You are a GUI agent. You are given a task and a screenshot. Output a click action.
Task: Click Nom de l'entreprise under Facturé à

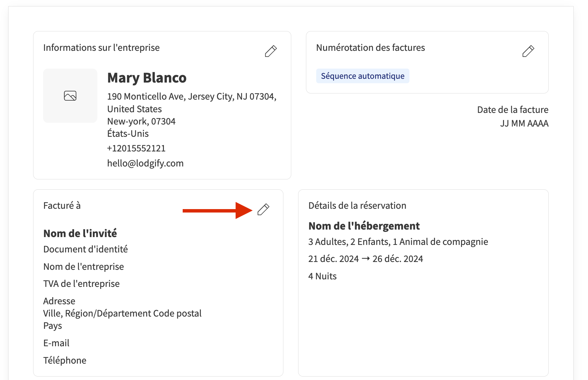click(84, 267)
